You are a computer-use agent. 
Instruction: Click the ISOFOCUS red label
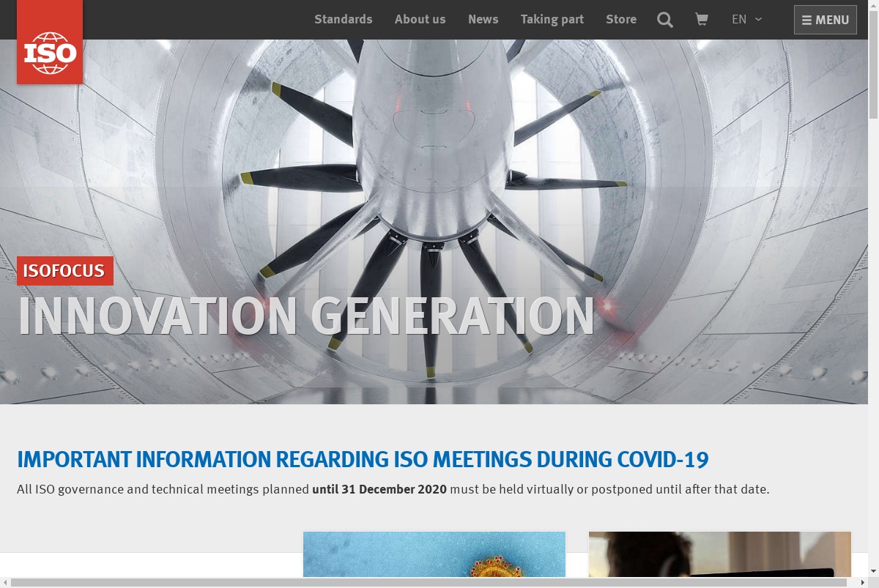click(x=65, y=271)
